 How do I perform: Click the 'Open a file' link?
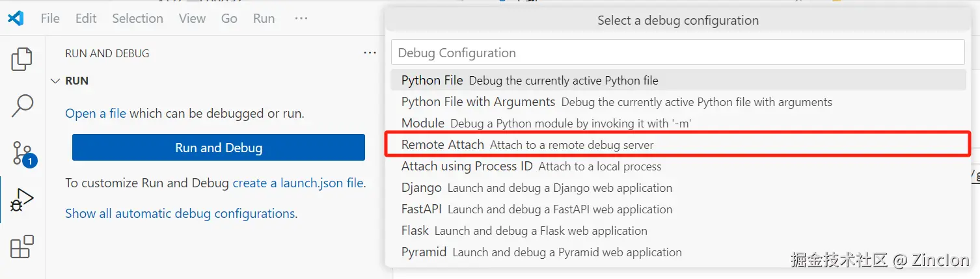pyautogui.click(x=96, y=113)
